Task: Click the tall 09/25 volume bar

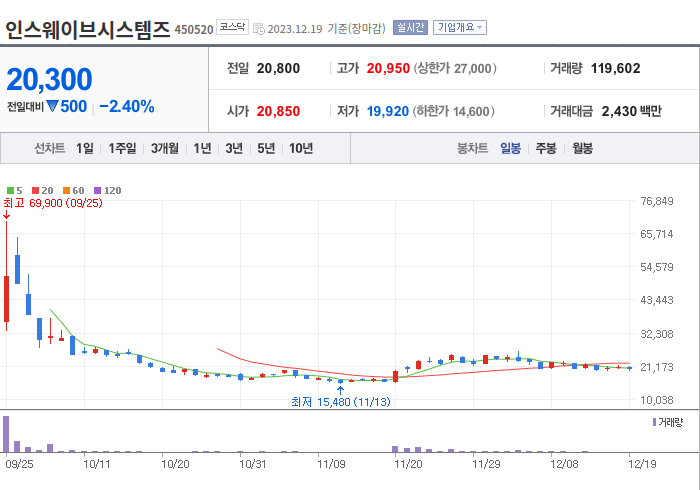Action: coord(6,434)
